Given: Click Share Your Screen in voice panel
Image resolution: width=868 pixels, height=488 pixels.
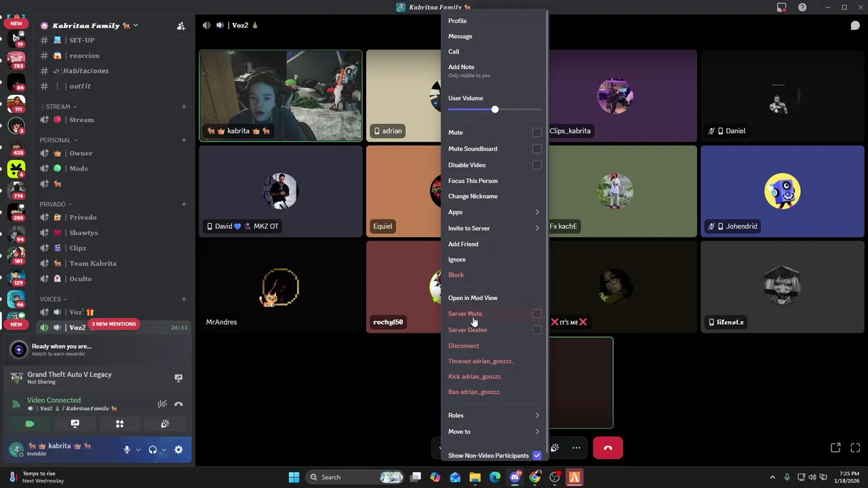Looking at the screenshot, I should pos(75,424).
